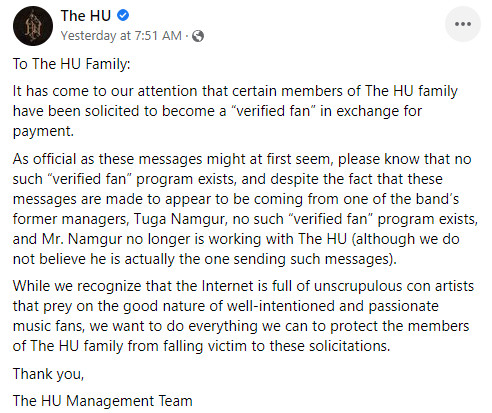Viewport: 492px width, 413px height.
Task: Click The HU Management Team signature
Action: pos(103,401)
